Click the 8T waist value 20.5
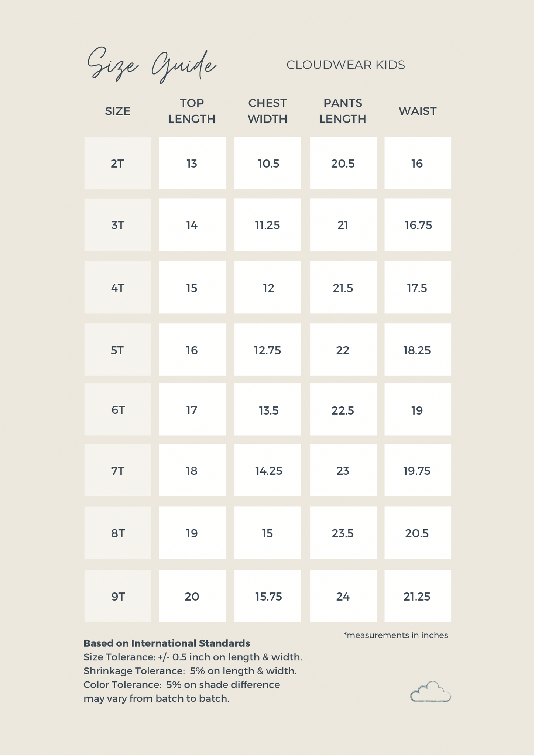This screenshot has height=756, width=535. click(x=417, y=533)
